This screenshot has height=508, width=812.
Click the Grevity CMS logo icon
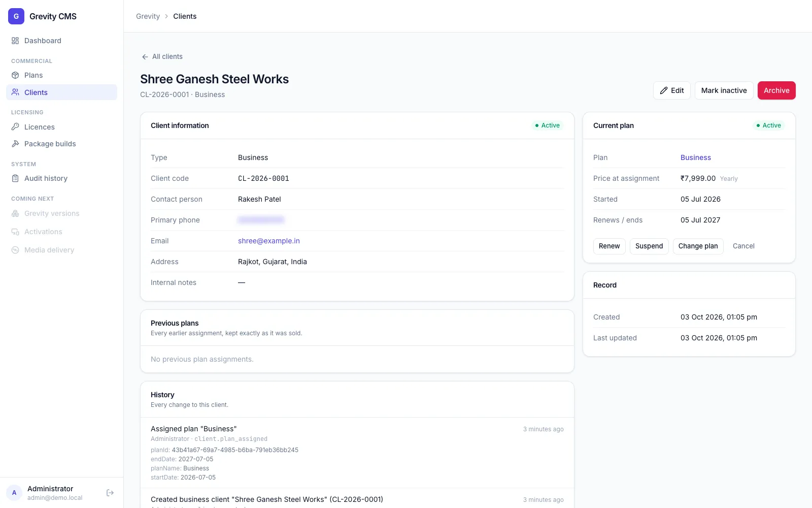(x=16, y=16)
